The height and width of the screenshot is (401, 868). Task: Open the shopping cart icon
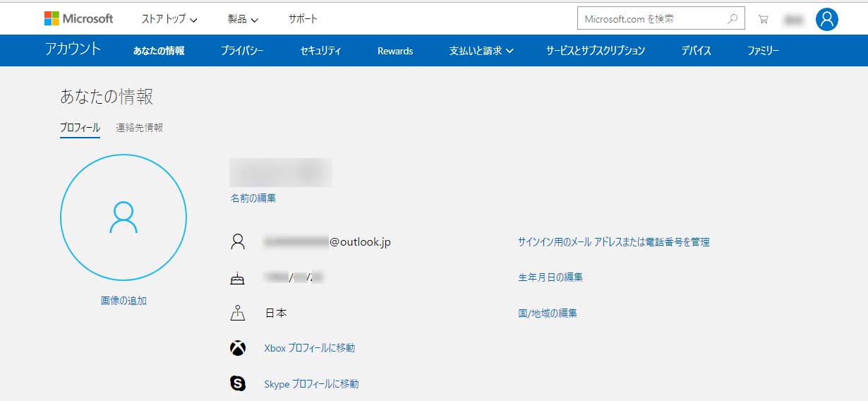[x=763, y=19]
